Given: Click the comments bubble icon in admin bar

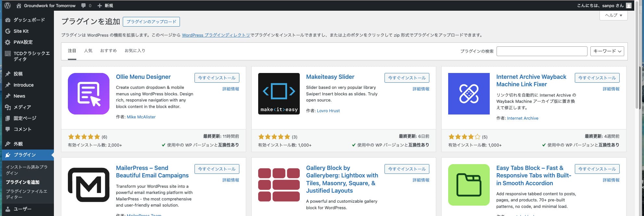Looking at the screenshot, I should pos(83,6).
